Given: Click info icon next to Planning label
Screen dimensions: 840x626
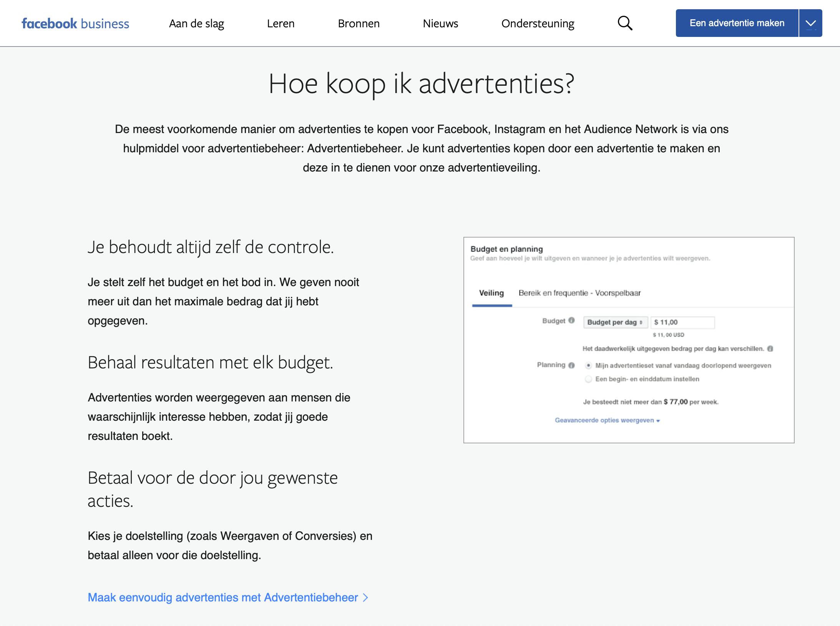Looking at the screenshot, I should pyautogui.click(x=571, y=365).
